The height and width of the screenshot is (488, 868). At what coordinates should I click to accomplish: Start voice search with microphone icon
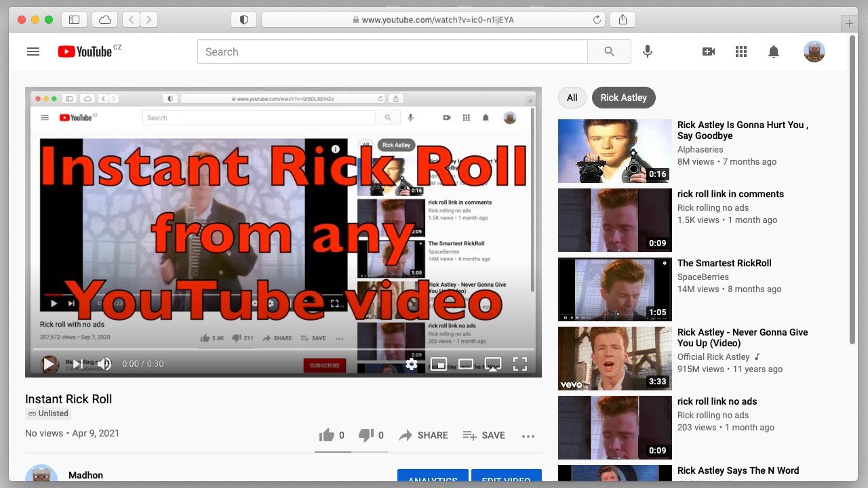pyautogui.click(x=648, y=52)
